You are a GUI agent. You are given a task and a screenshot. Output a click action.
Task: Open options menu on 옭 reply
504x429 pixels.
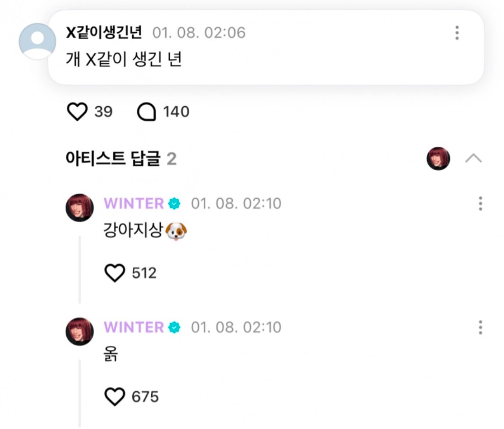480,327
